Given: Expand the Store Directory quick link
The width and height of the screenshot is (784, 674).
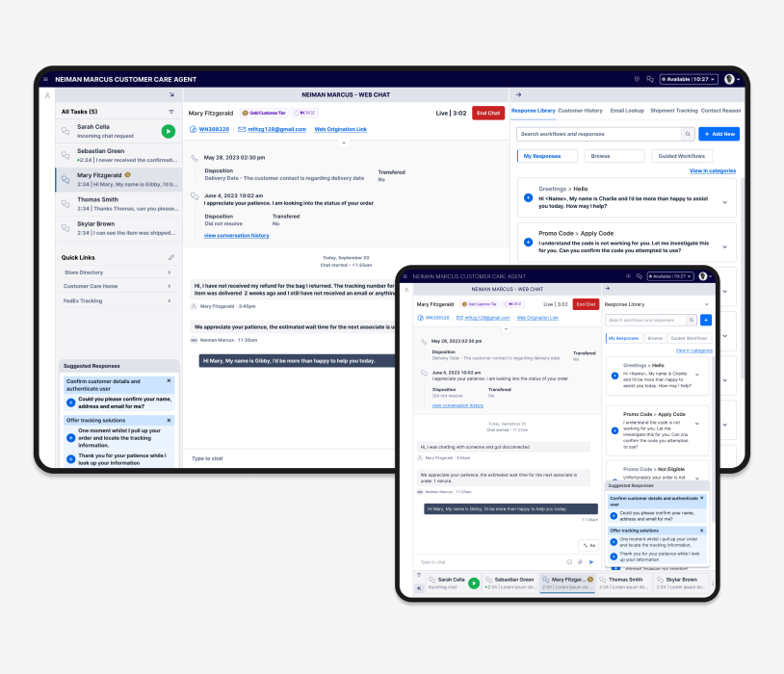Looking at the screenshot, I should [116, 272].
